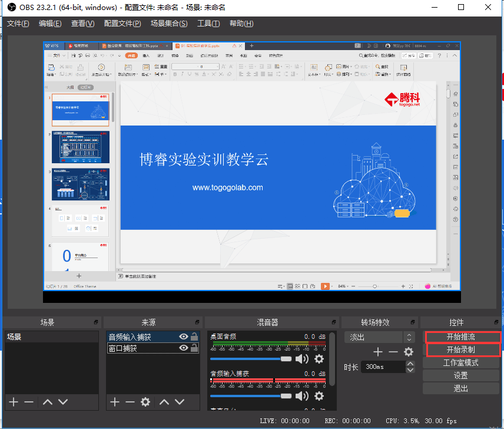Add a transition with the 转场特效 plus icon
The height and width of the screenshot is (429, 504).
[378, 352]
